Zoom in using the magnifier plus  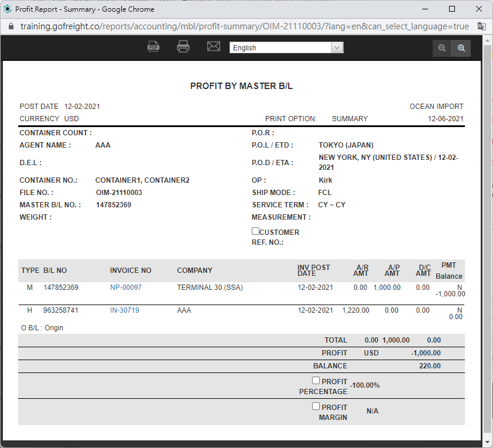461,48
